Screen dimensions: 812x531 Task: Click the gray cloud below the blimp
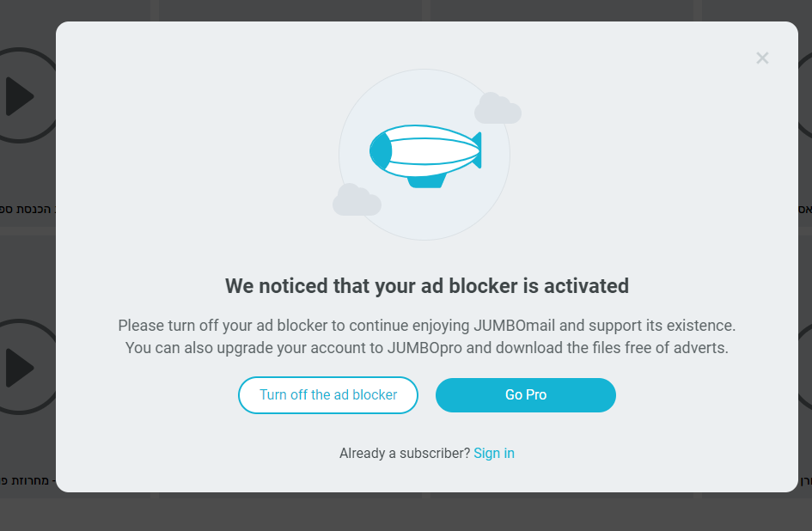tap(357, 200)
